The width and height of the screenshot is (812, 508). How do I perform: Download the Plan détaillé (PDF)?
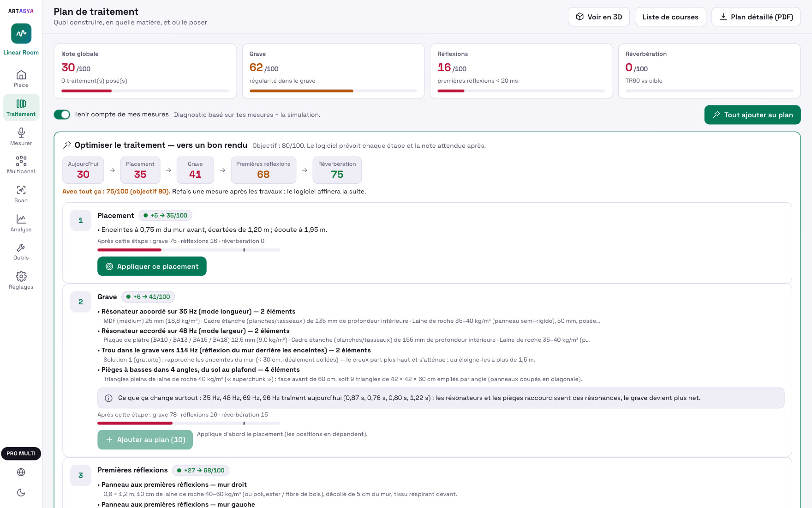click(x=756, y=17)
